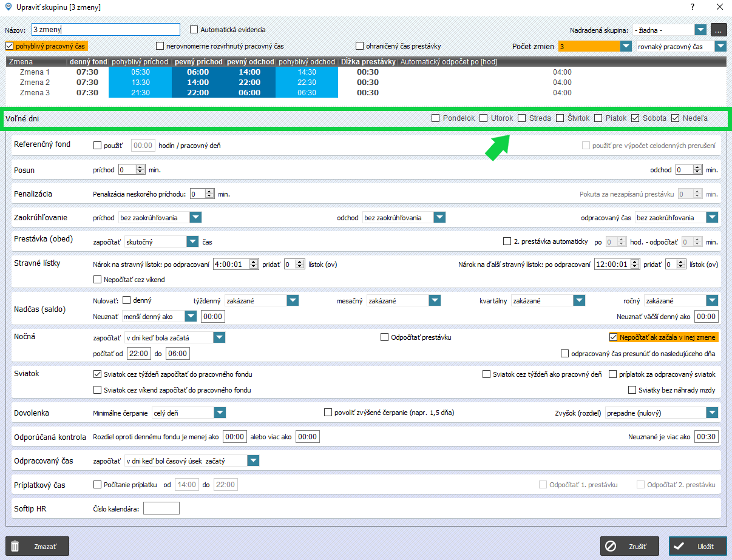Viewport: 732px width, 560px height.
Task: Click the Zrušiť cancel button
Action: coord(629,546)
